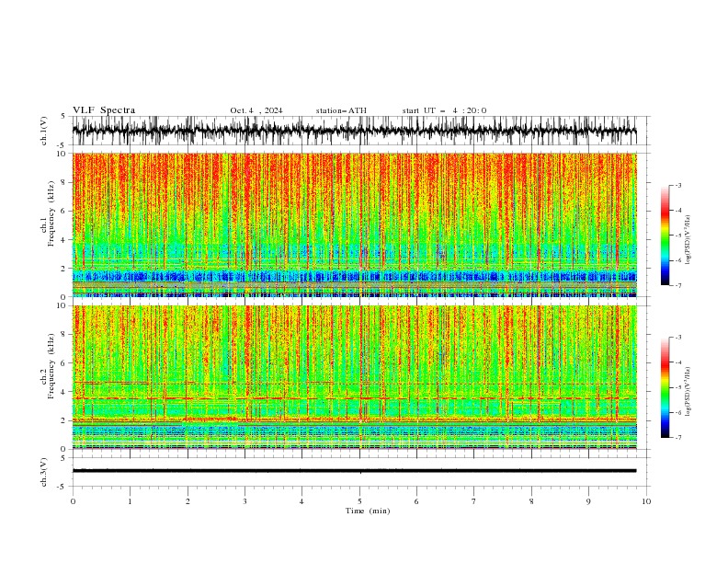Click inside the ch.2 spectrogram panel
Image resolution: width=728 pixels, height=563 pixels.
(x=354, y=377)
